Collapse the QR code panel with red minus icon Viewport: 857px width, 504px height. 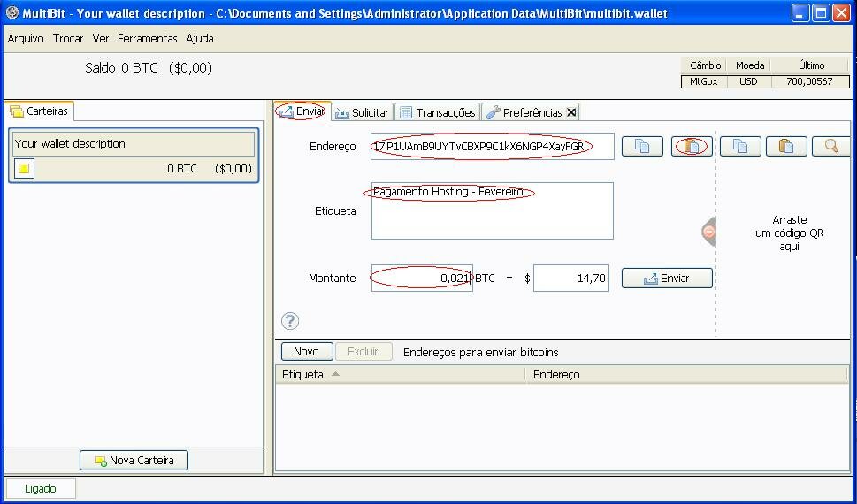[x=709, y=232]
